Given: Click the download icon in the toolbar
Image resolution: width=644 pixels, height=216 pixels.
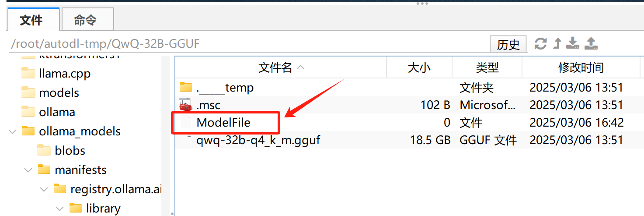Looking at the screenshot, I should [x=573, y=43].
